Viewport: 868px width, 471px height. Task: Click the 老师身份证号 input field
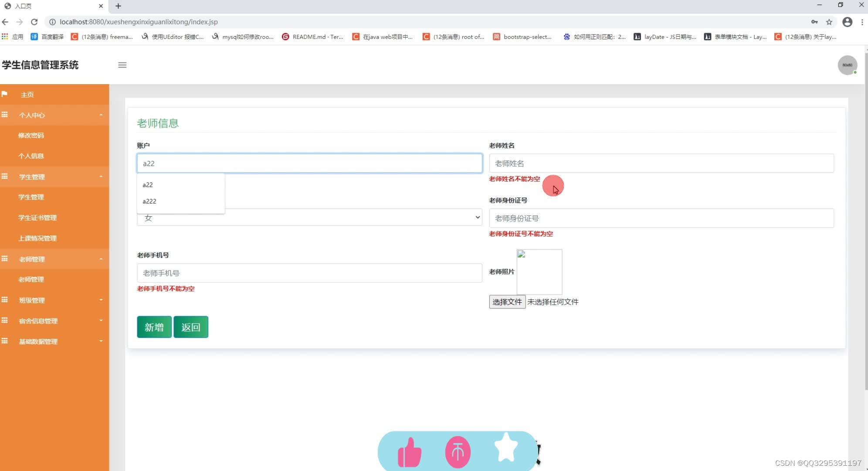pos(661,218)
